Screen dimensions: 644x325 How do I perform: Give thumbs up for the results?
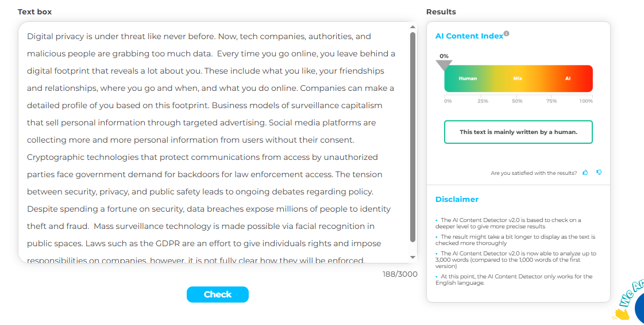pyautogui.click(x=585, y=173)
